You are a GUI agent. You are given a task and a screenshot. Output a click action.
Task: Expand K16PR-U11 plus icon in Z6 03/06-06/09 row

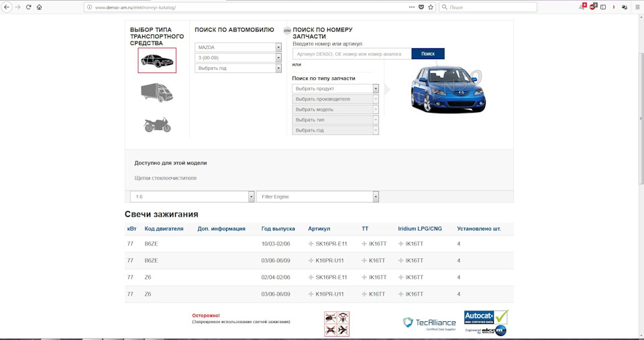coord(311,294)
